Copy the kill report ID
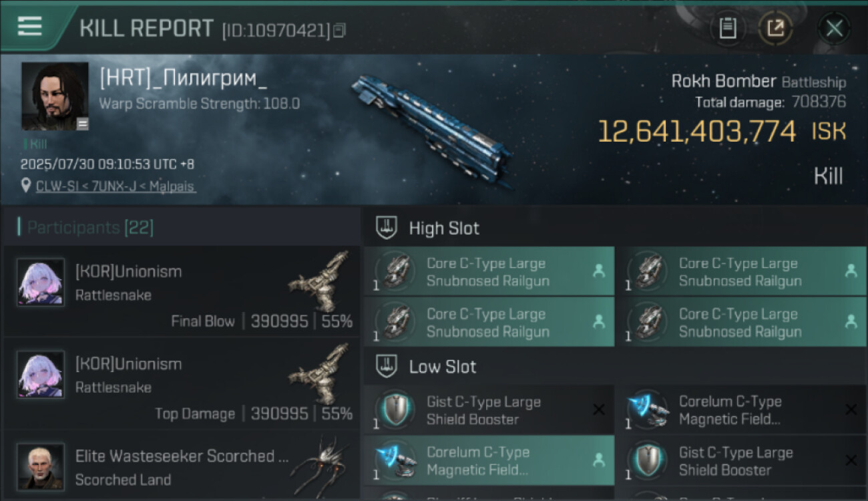Screen dimensions: 868x501 coord(340,30)
